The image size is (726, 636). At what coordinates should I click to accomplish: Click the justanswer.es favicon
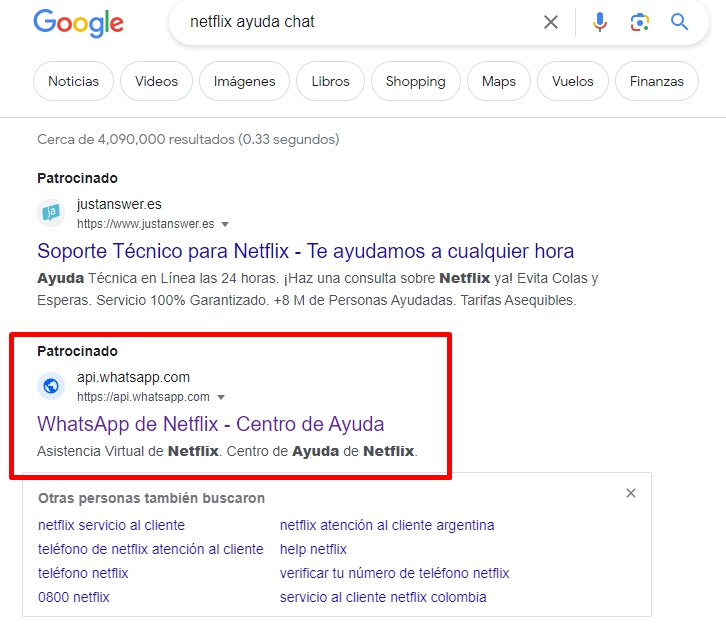(51, 213)
